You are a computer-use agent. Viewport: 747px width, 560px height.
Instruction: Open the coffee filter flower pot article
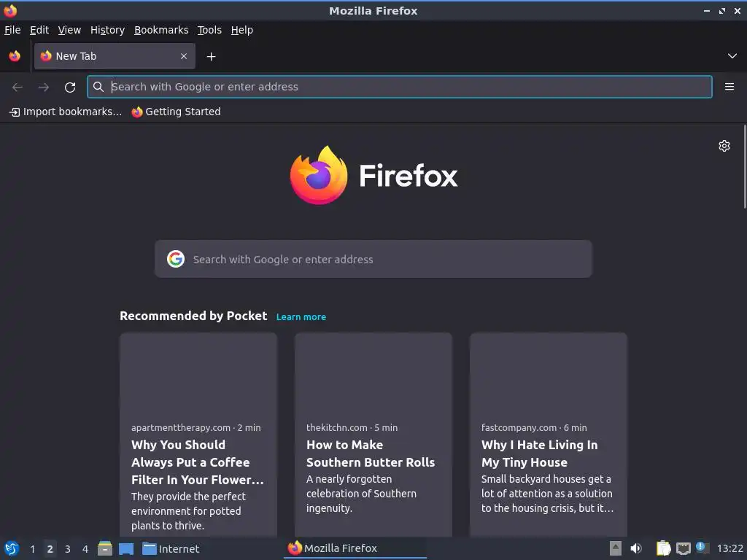(x=198, y=462)
